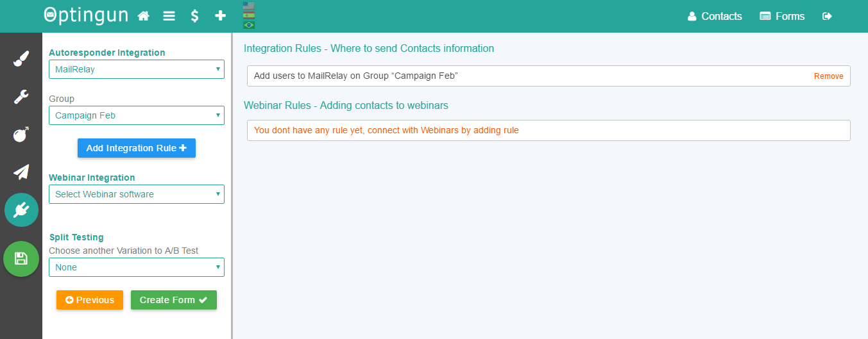Viewport: 868px width, 339px height.
Task: Open the paintbrush design sidebar step
Action: click(21, 60)
